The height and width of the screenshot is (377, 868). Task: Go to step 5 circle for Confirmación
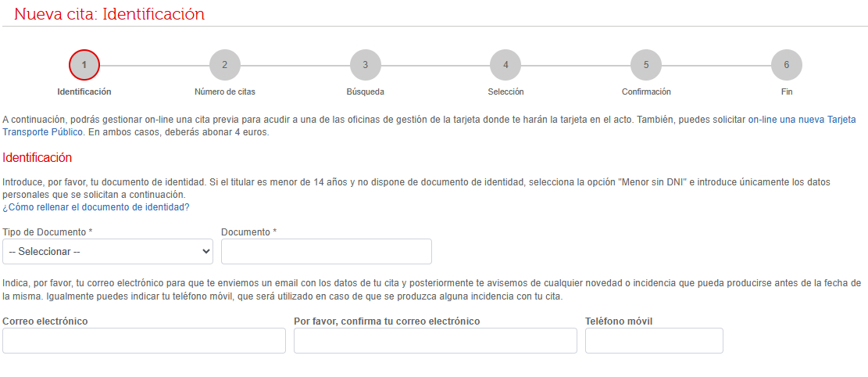(x=646, y=65)
